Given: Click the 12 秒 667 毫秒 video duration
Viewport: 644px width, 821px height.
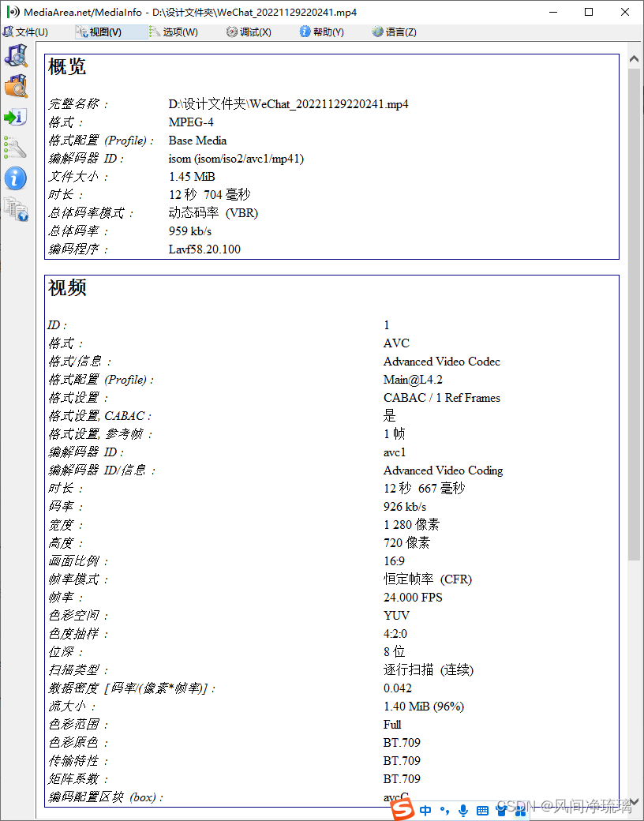Looking at the screenshot, I should tap(424, 488).
